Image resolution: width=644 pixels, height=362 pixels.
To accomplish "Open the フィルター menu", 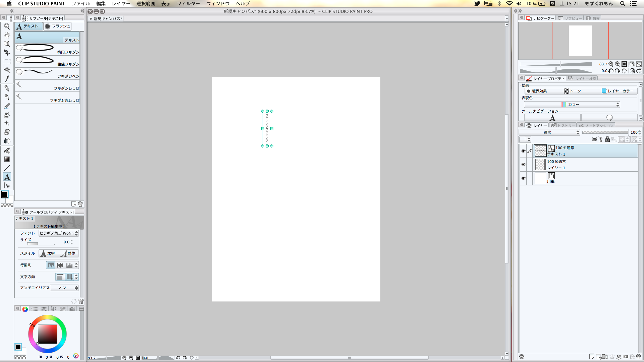I will coord(188,3).
